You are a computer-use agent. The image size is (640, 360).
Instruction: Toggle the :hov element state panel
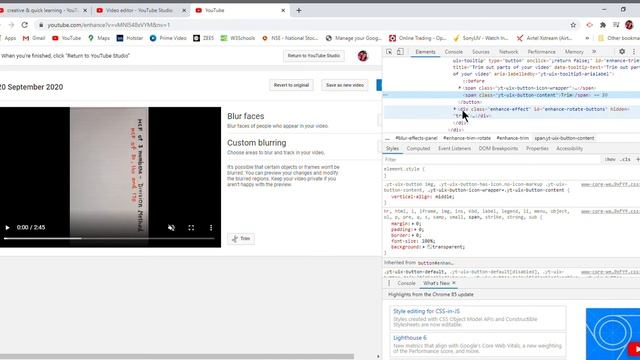pos(611,160)
